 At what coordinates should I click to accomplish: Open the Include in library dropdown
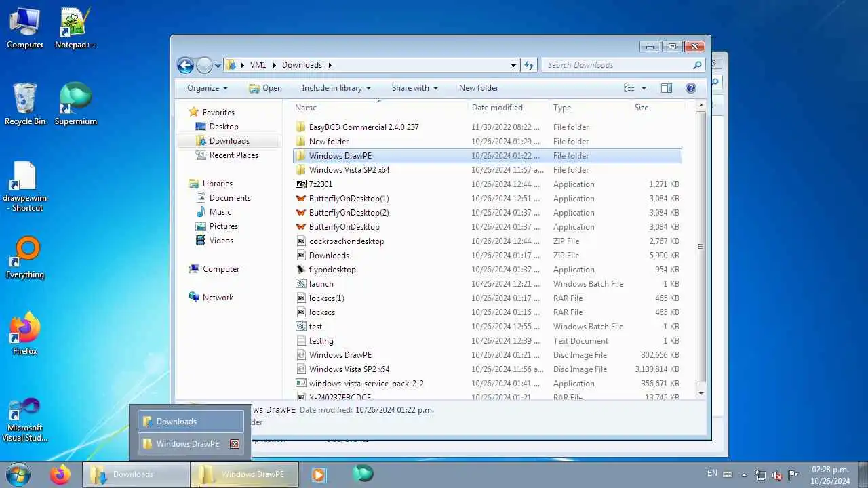336,88
